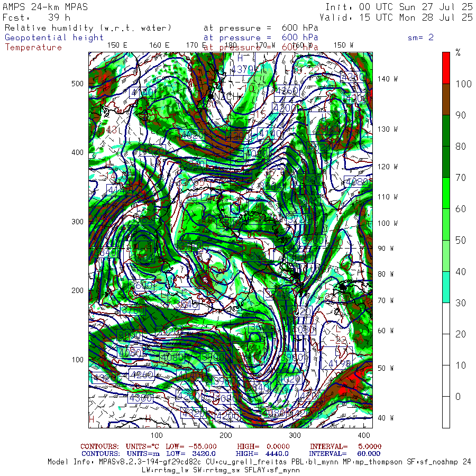Click the '150 E' longitude label

(117, 45)
